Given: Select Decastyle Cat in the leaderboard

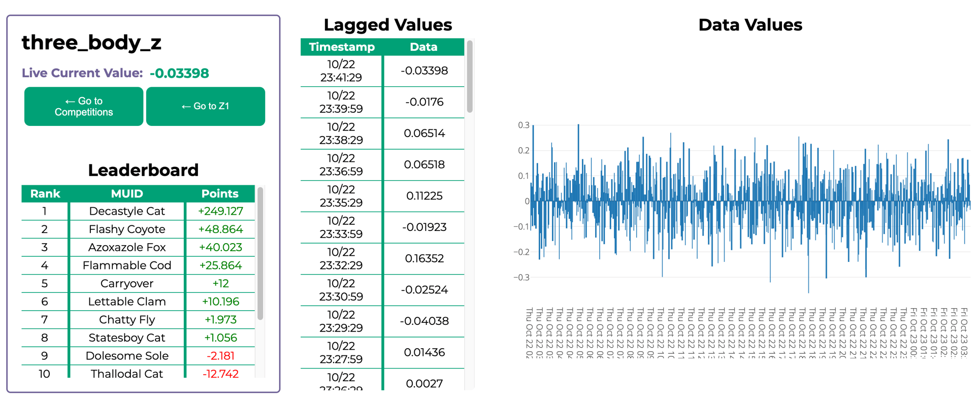Looking at the screenshot, I should pos(126,211).
